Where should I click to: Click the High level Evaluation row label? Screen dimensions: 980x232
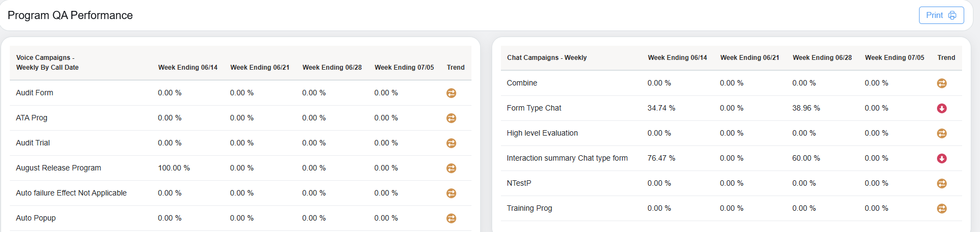(x=542, y=133)
